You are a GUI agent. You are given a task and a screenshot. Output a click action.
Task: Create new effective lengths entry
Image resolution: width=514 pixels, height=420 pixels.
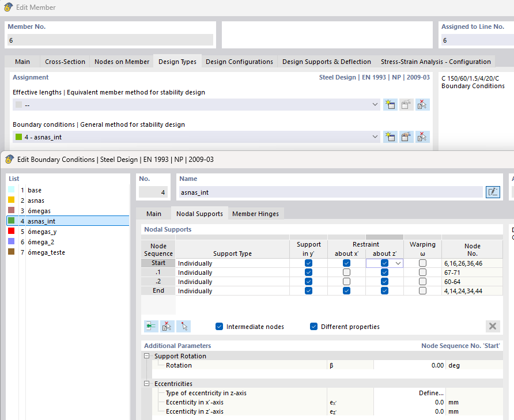coord(390,105)
